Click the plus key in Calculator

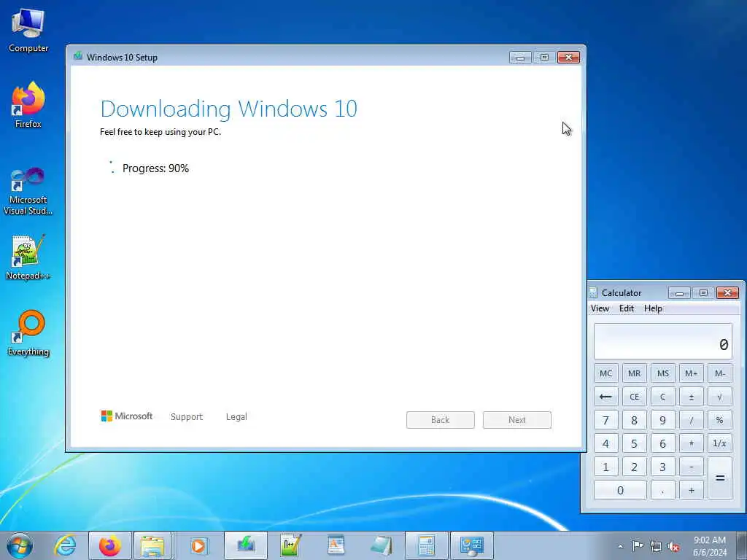coord(692,490)
